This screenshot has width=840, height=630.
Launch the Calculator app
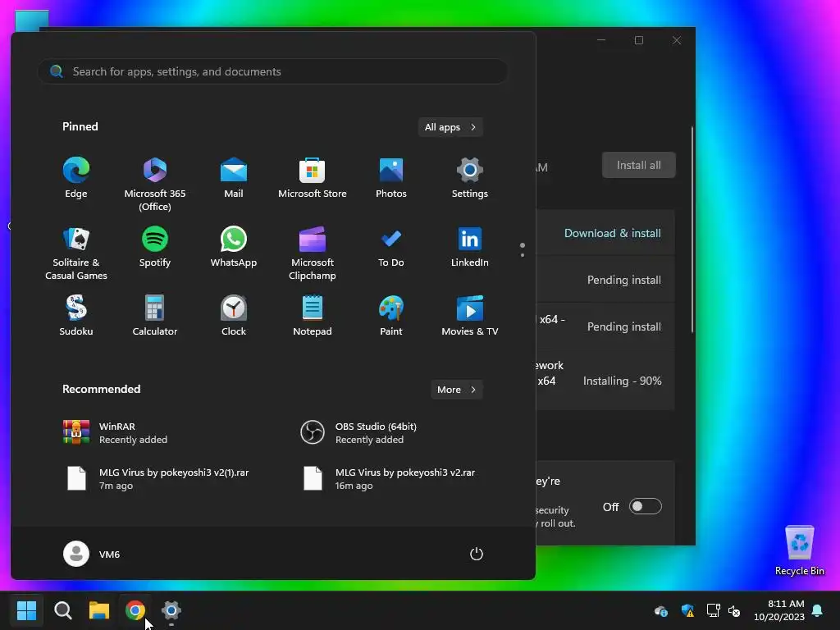click(155, 316)
